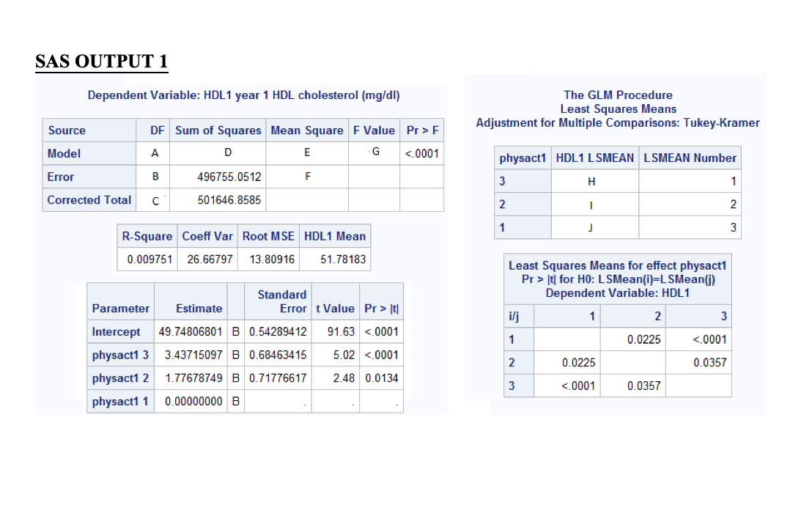
Task: Click the standard error 0.71776617
Action: pyautogui.click(x=278, y=378)
